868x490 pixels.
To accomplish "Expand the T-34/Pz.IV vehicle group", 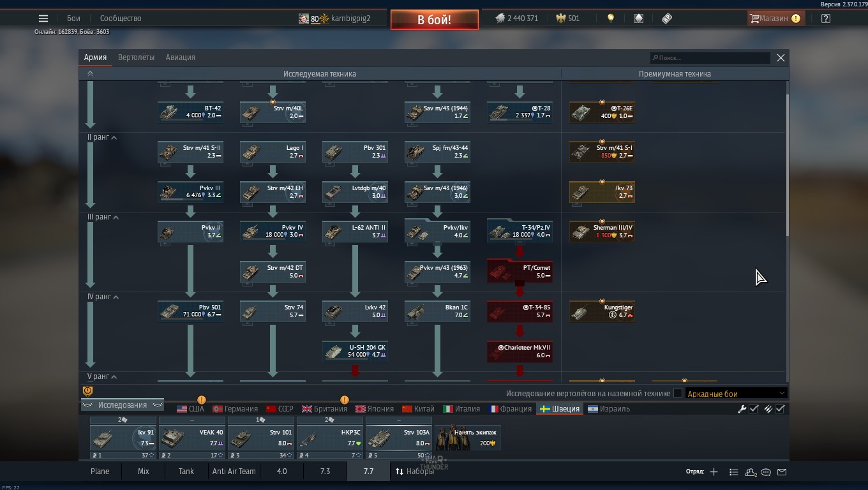I will [x=520, y=231].
